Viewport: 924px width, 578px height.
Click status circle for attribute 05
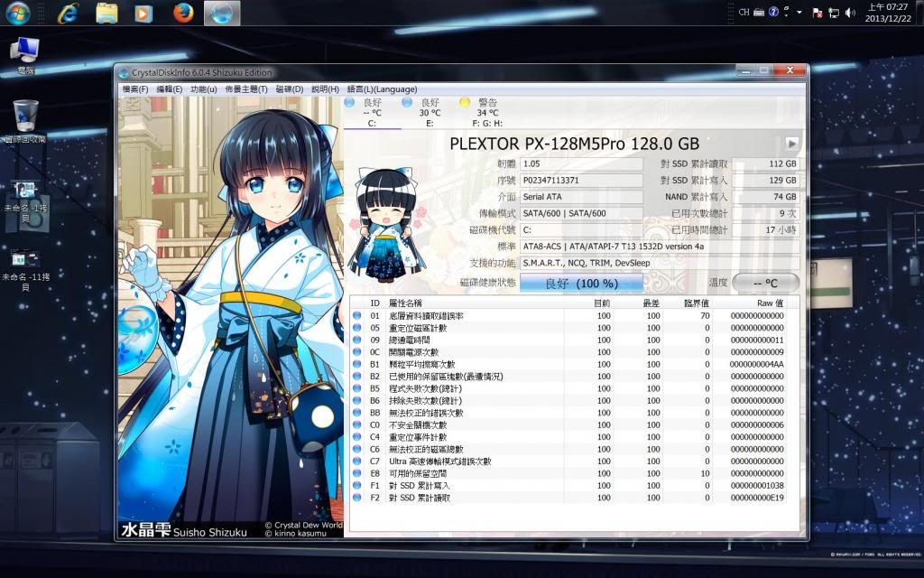pyautogui.click(x=357, y=328)
